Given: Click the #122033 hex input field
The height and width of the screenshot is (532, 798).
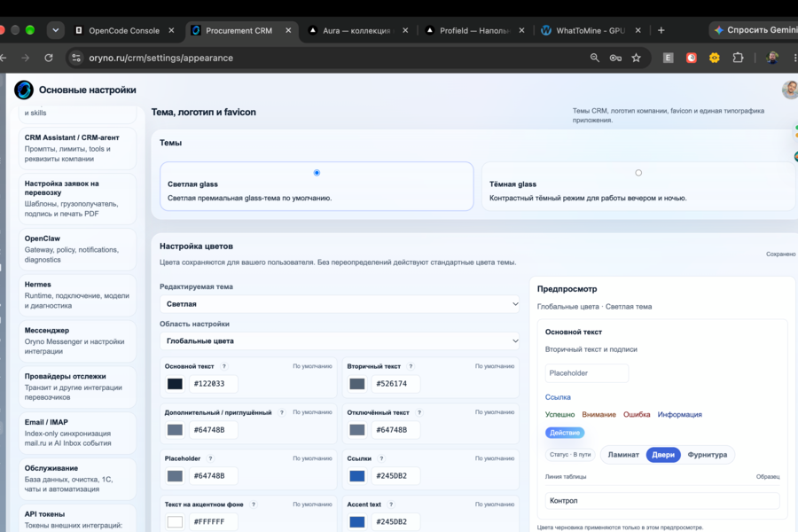Looking at the screenshot, I should (x=213, y=384).
